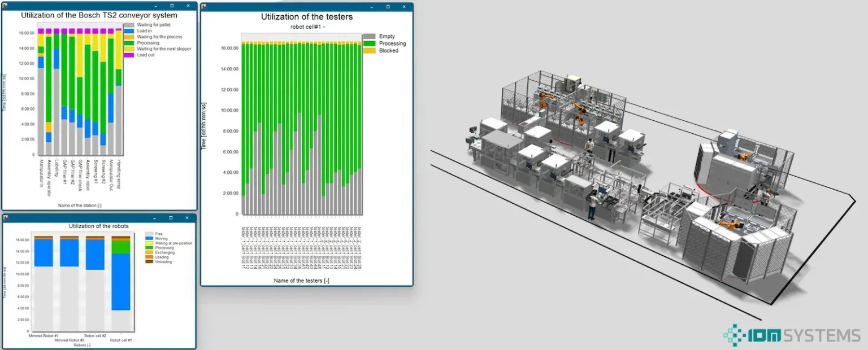Screen dimensions: 868x350
Task: Click the gray Empty legend swatch
Action: [x=368, y=37]
